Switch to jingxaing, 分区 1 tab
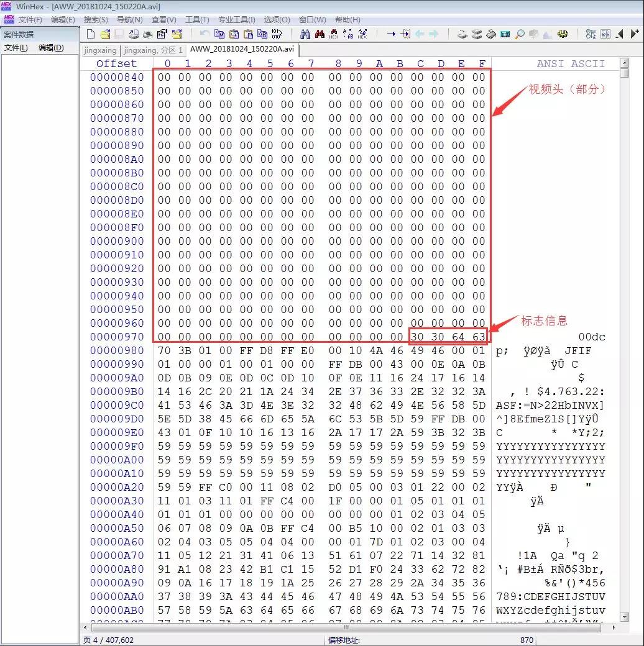The image size is (644, 646). point(154,50)
